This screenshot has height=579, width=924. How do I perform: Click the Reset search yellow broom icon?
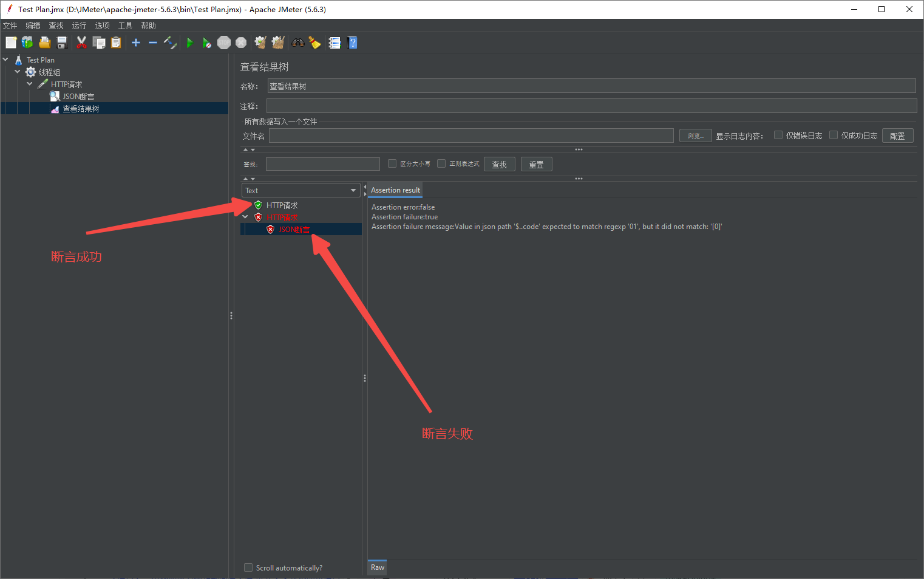pyautogui.click(x=314, y=43)
